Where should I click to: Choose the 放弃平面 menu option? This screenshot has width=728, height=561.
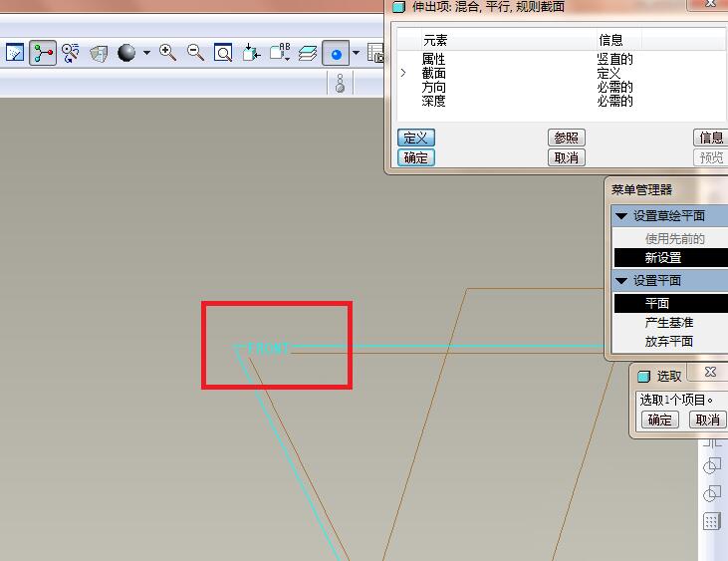click(668, 341)
